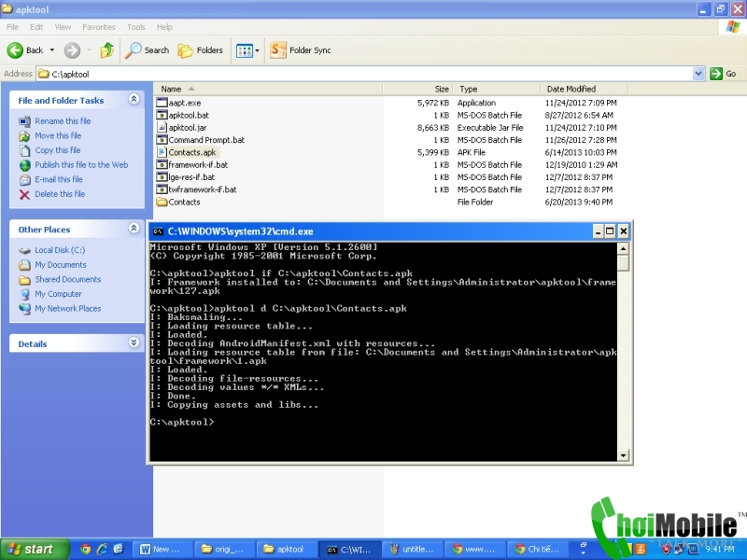
Task: Open the Search toolbar button
Action: coord(147,50)
